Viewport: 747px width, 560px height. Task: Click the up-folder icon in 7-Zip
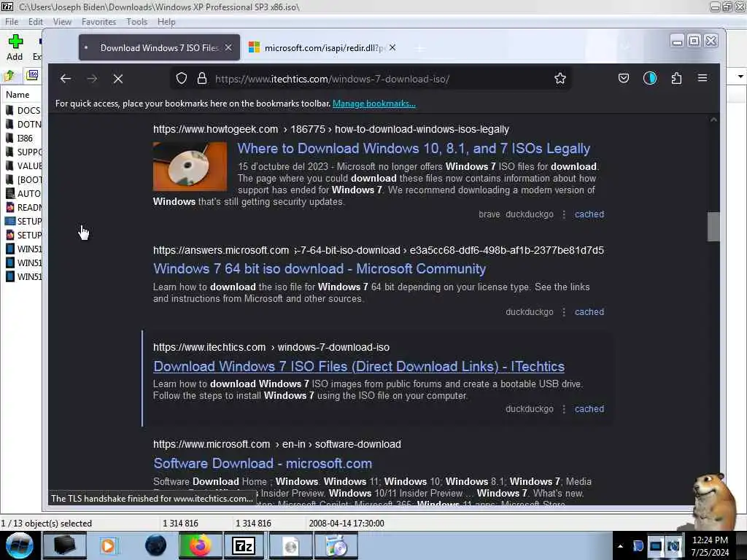tap(9, 75)
